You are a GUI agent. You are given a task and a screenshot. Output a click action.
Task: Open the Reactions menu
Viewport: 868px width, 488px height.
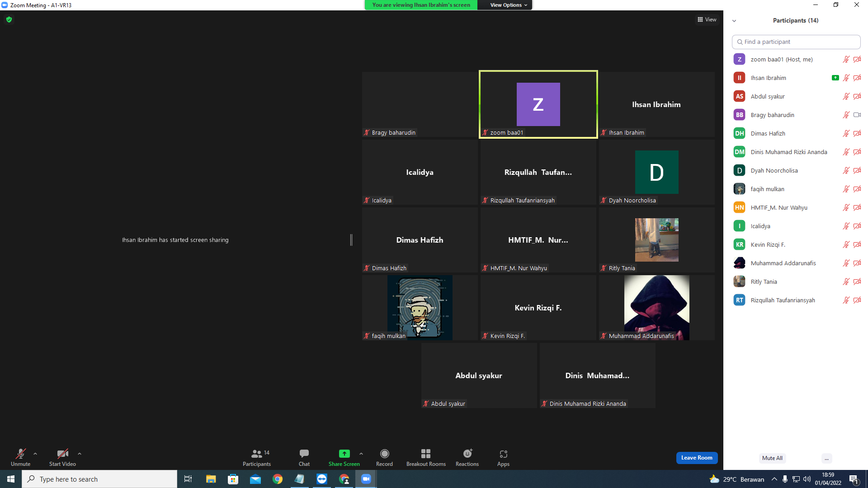467,457
